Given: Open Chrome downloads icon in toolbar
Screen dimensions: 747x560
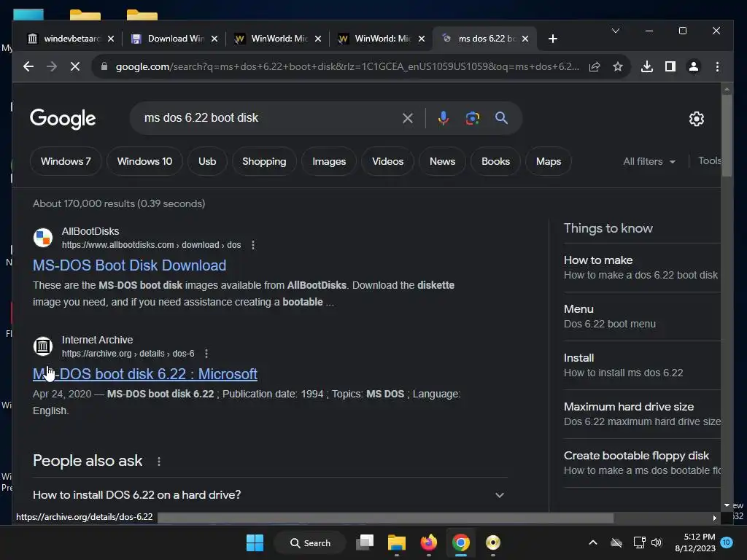Looking at the screenshot, I should click(x=647, y=66).
